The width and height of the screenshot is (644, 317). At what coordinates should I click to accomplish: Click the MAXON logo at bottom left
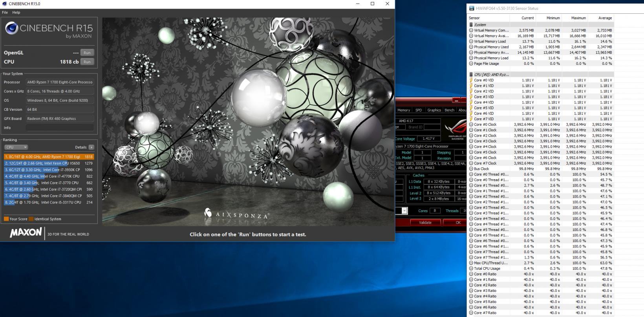pos(26,233)
